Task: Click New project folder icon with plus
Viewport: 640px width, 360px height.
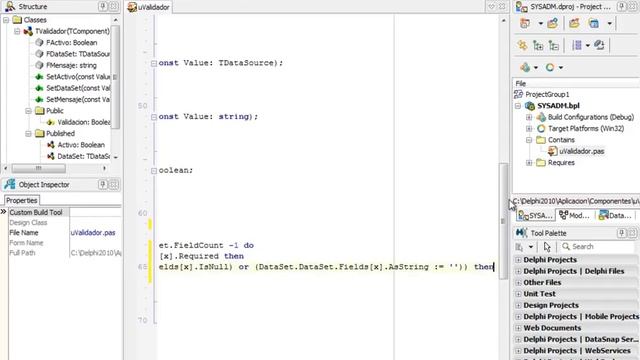Action: pyautogui.click(x=553, y=24)
